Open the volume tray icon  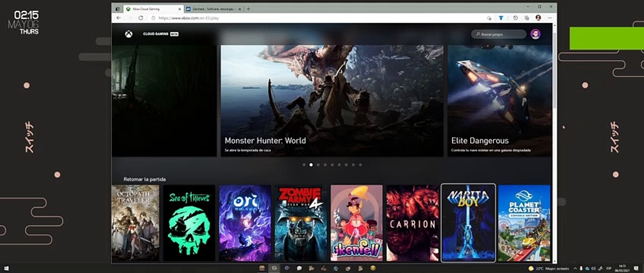click(593, 268)
